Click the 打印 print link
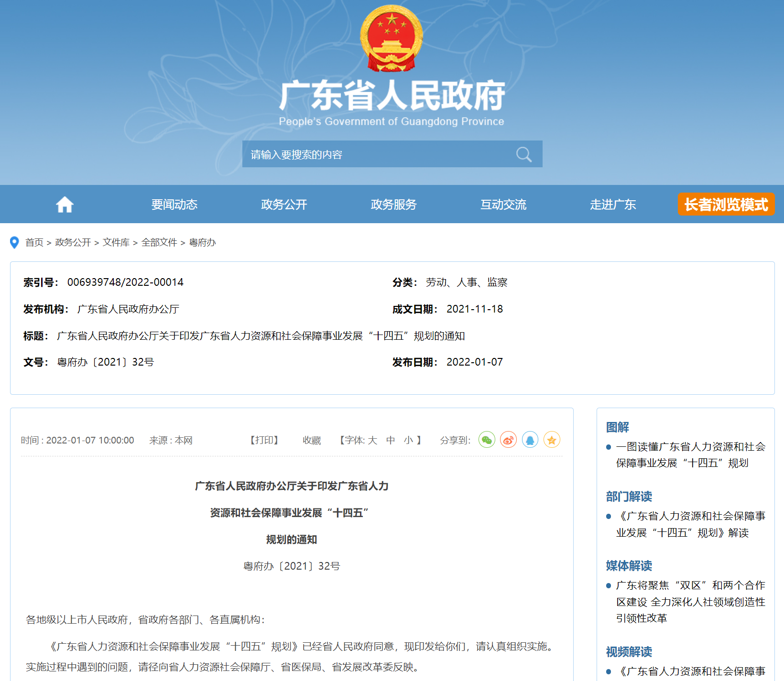The width and height of the screenshot is (784, 681). (264, 440)
